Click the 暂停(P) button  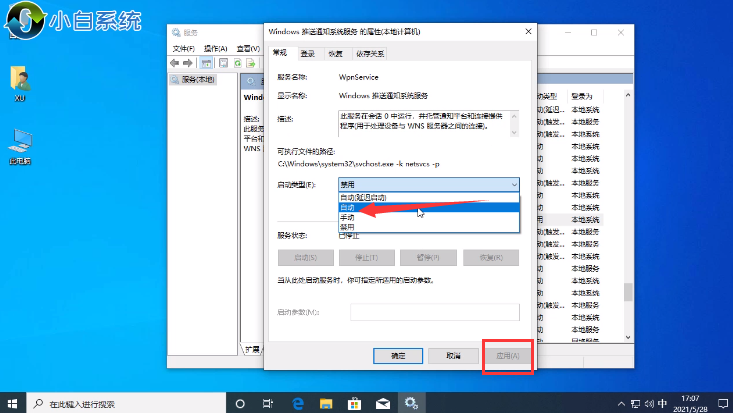pos(428,258)
